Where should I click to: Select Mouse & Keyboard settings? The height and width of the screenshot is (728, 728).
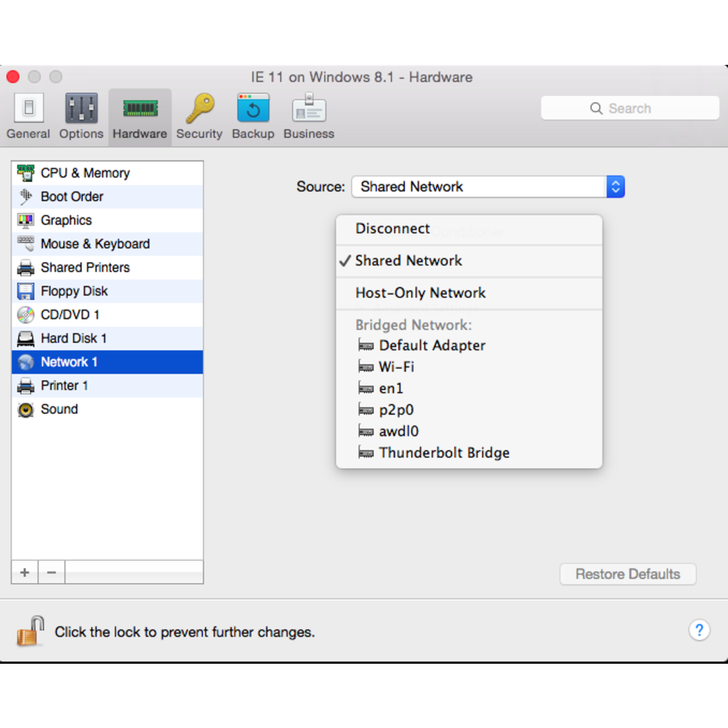pos(95,243)
